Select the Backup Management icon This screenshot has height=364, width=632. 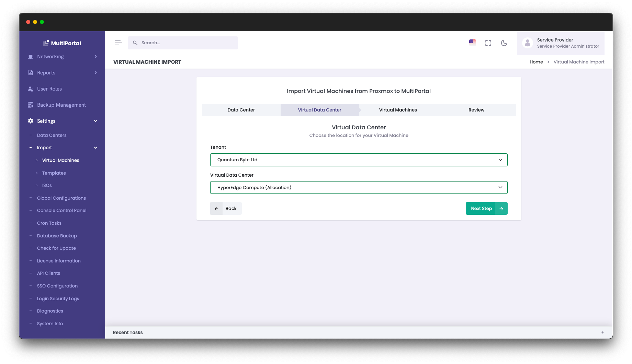(31, 105)
